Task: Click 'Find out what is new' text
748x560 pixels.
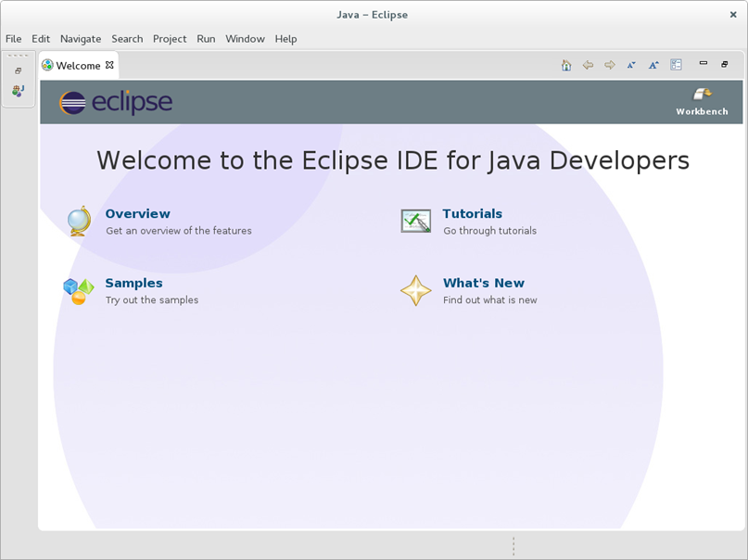Action: pos(490,300)
